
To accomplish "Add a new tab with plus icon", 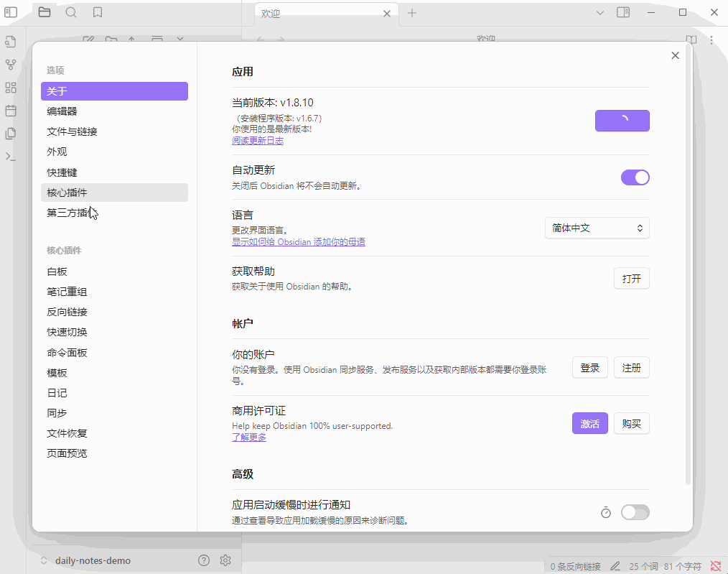I will 412,13.
